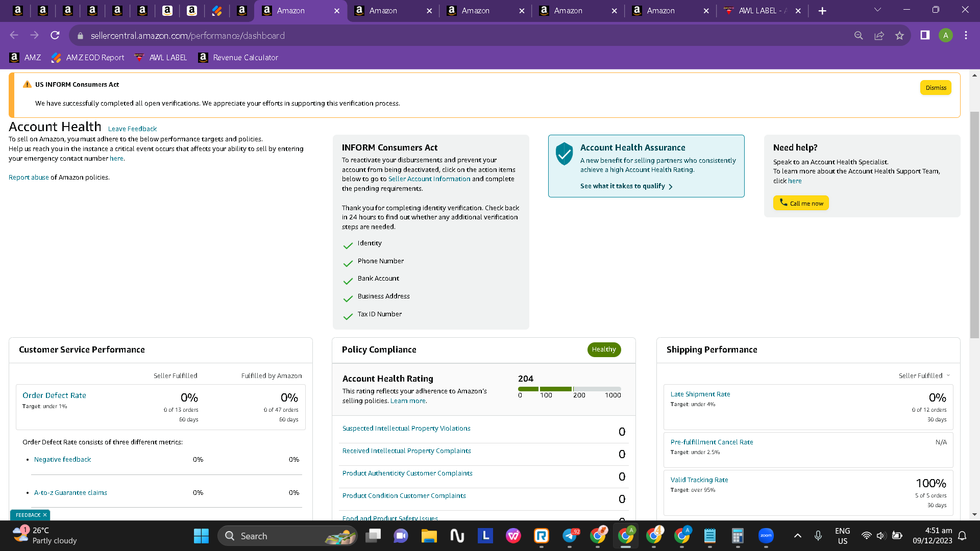Screen dimensions: 980x551
Task: Bookmark this page with the star icon
Action: (x=899, y=35)
